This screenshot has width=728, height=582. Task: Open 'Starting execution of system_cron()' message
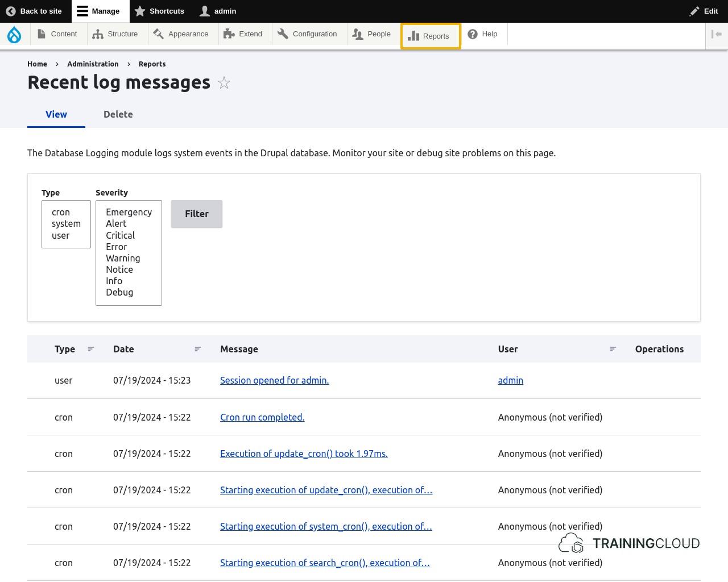coord(326,526)
